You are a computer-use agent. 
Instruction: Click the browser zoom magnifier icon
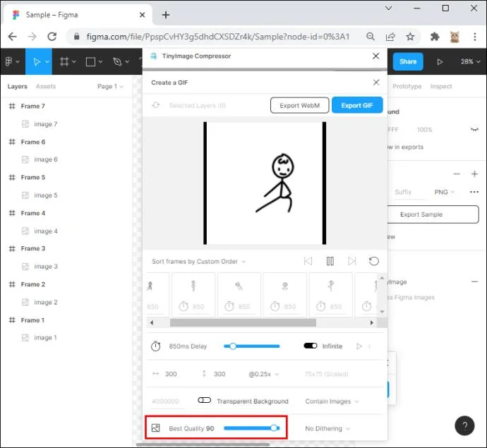371,37
